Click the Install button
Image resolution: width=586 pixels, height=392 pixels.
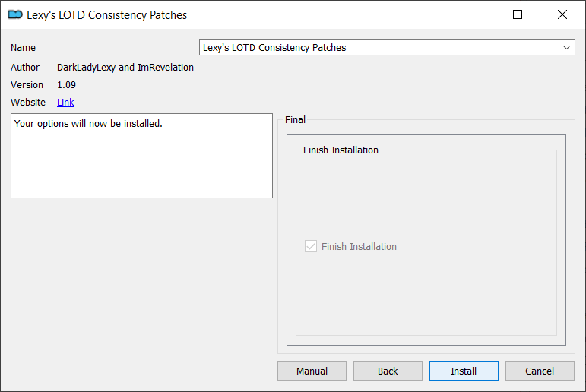464,371
